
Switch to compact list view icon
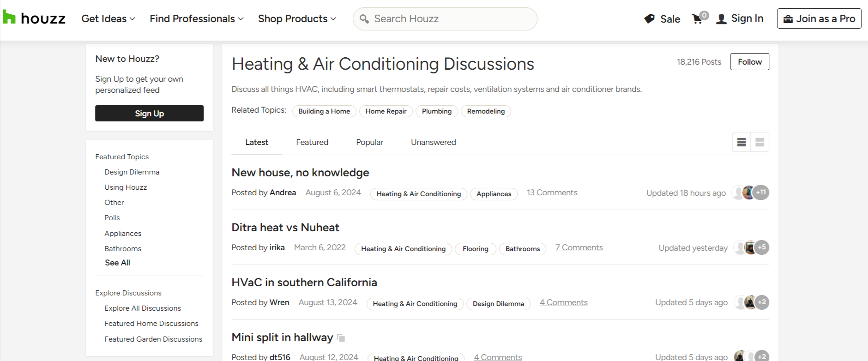tap(741, 142)
